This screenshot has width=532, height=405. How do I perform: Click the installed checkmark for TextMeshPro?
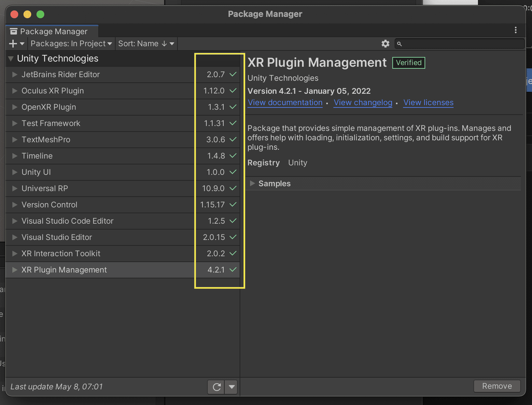[x=233, y=139]
